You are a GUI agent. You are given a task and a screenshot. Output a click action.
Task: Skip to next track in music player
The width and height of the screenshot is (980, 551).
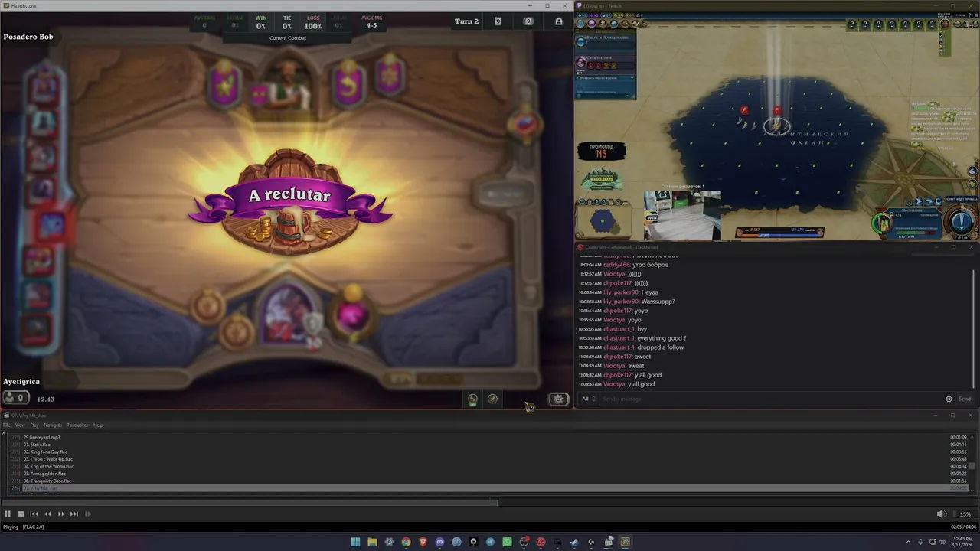(74, 514)
